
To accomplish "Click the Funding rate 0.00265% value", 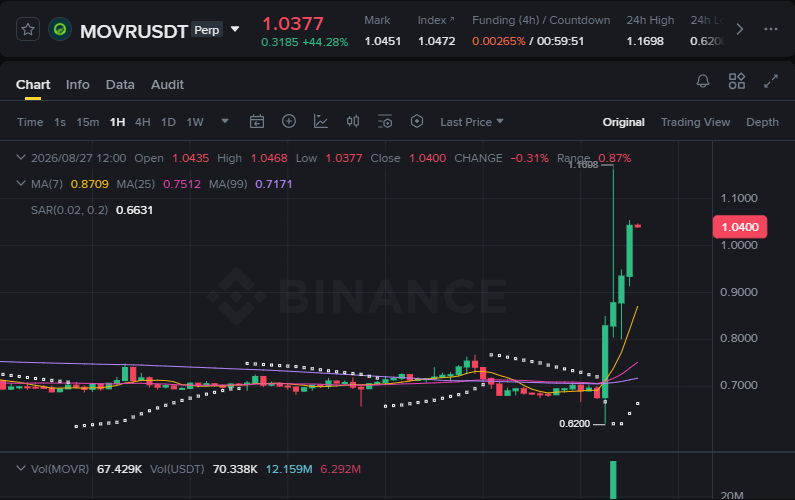I will tap(498, 41).
